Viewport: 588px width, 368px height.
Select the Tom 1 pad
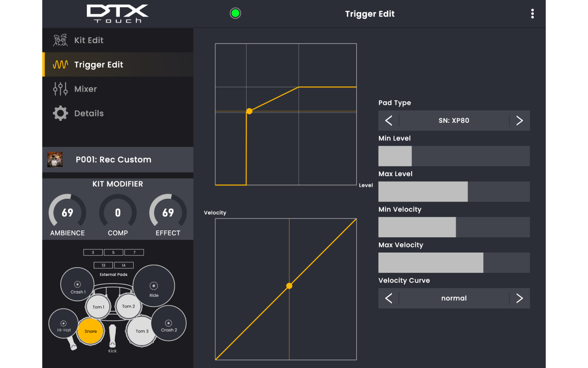(x=98, y=307)
